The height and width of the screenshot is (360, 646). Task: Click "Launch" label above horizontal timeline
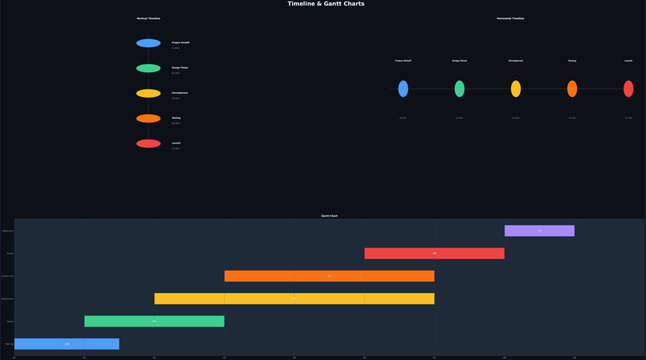628,61
